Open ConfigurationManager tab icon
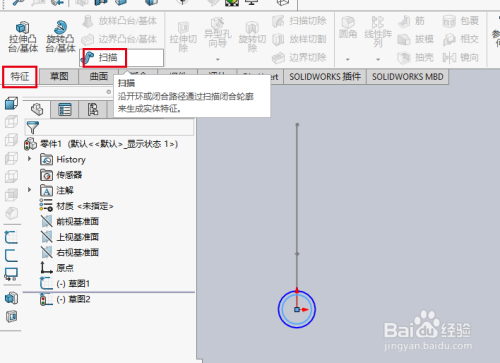Image resolution: width=500 pixels, height=363 pixels. pos(93,109)
